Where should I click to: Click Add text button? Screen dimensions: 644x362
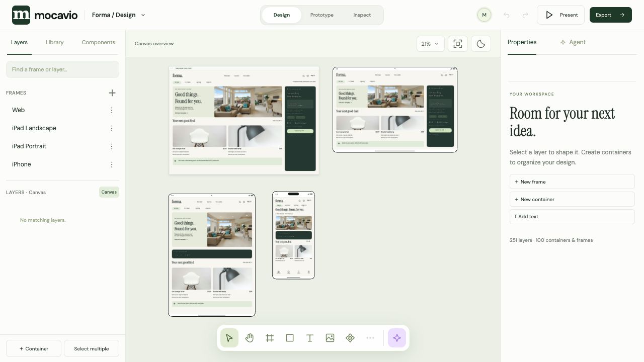pyautogui.click(x=572, y=217)
